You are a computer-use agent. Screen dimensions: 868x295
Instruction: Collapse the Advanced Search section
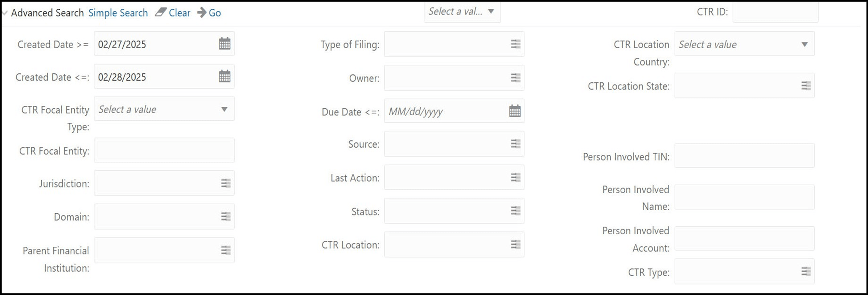tap(4, 12)
